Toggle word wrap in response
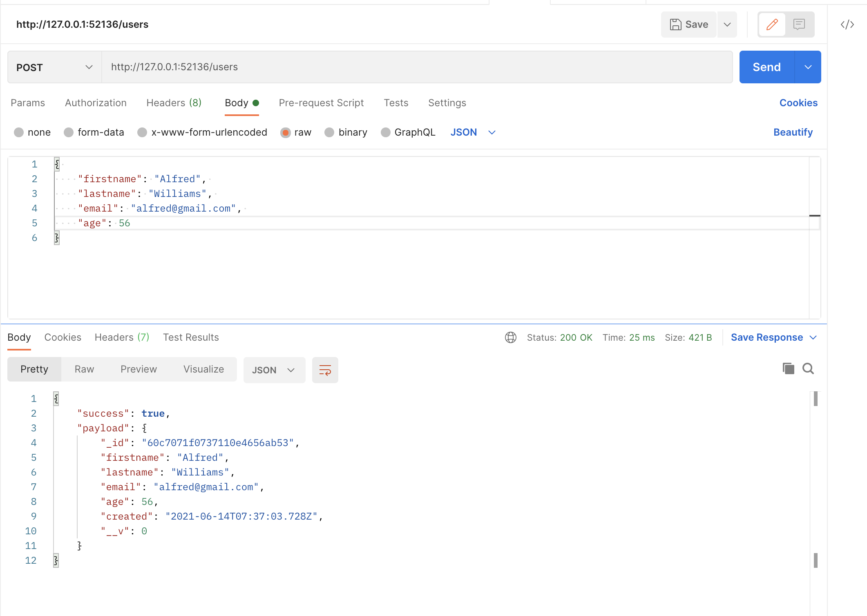The height and width of the screenshot is (616, 867). (x=325, y=370)
